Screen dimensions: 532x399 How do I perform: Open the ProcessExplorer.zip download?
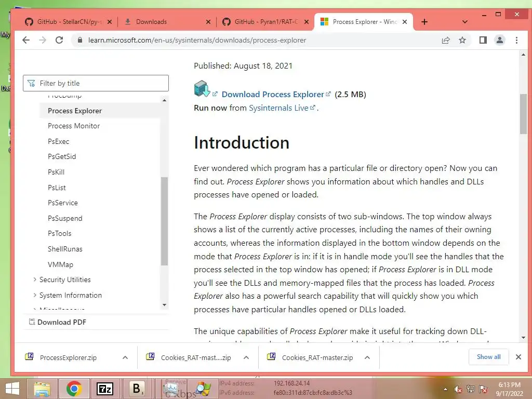tap(68, 357)
